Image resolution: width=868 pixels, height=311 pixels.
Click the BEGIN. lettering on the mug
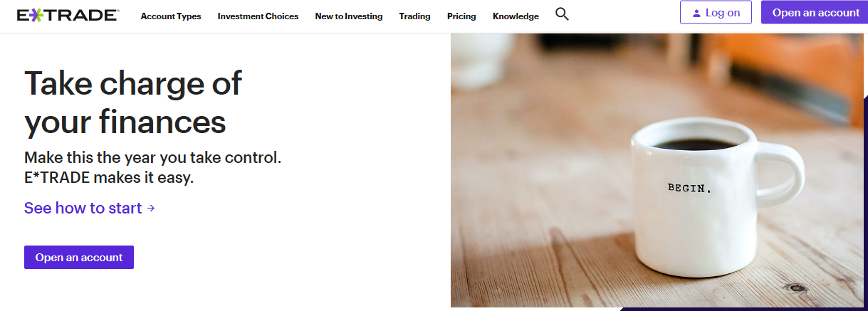point(689,188)
